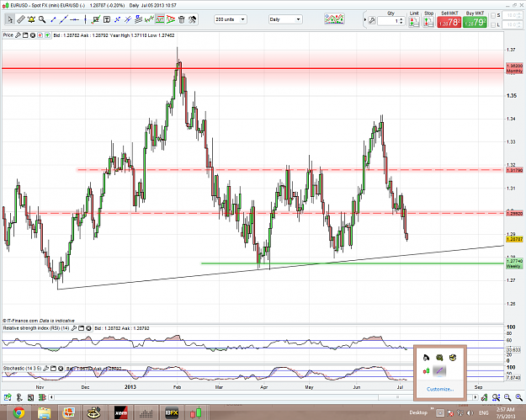
Task: Choose the long trend line tool
Action: click(64, 20)
